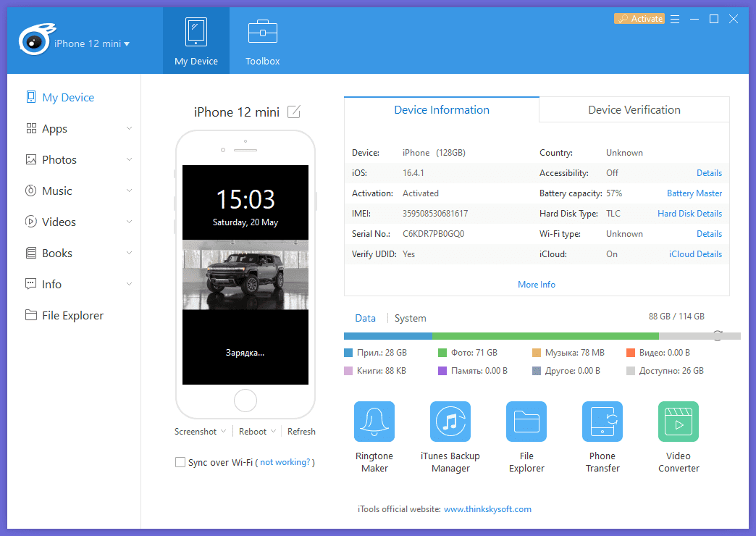Open the Phone Transfer tool icon
Viewport: 756px width, 536px height.
[x=602, y=421]
